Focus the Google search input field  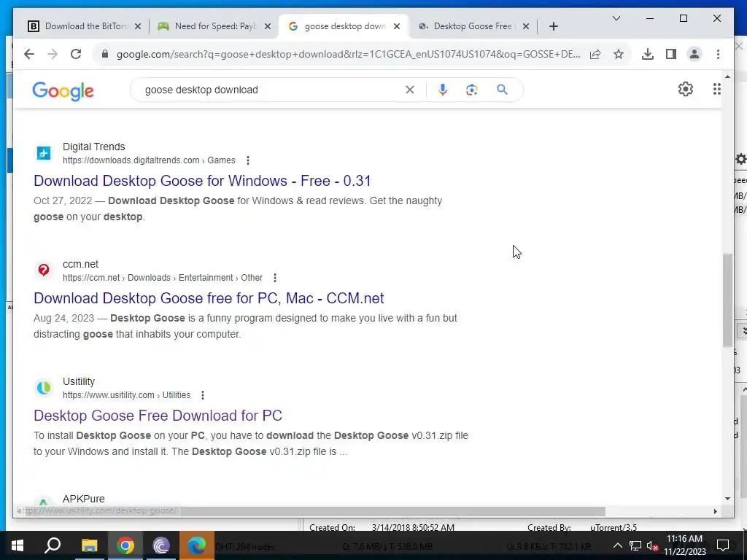pyautogui.click(x=271, y=90)
